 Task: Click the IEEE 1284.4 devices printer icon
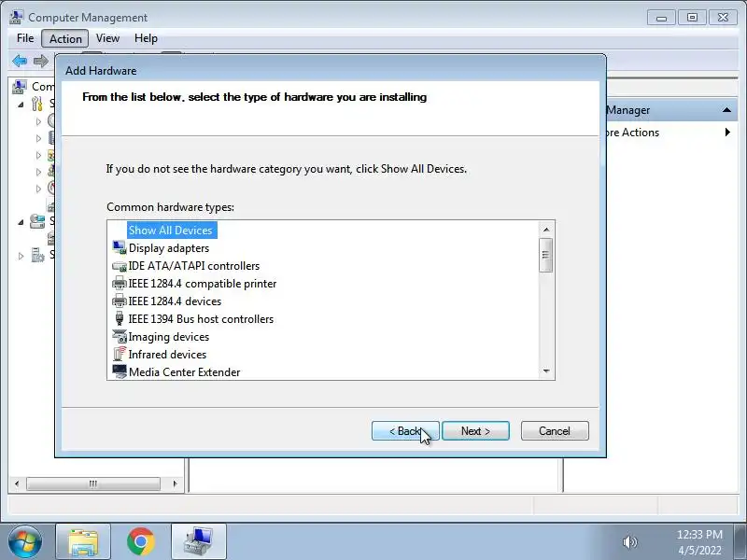[x=120, y=301]
